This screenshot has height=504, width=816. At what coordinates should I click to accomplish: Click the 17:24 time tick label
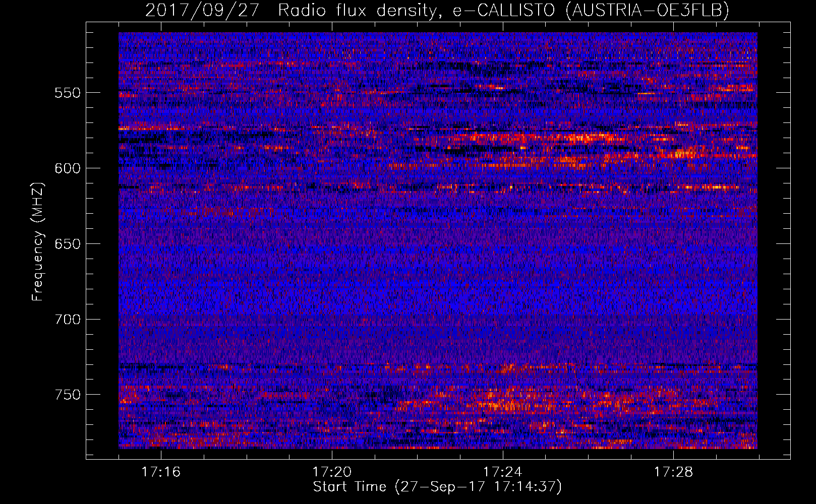coord(503,472)
